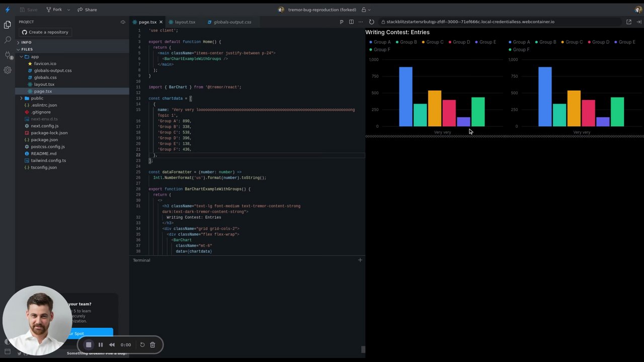Click the project title tremor-bug-reproduction (forked)

[322, 10]
